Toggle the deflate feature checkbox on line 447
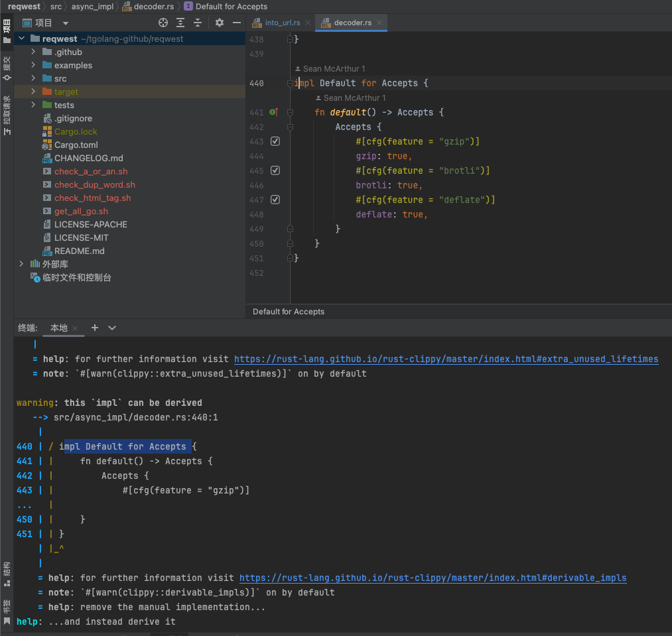This screenshot has height=636, width=672. [275, 200]
